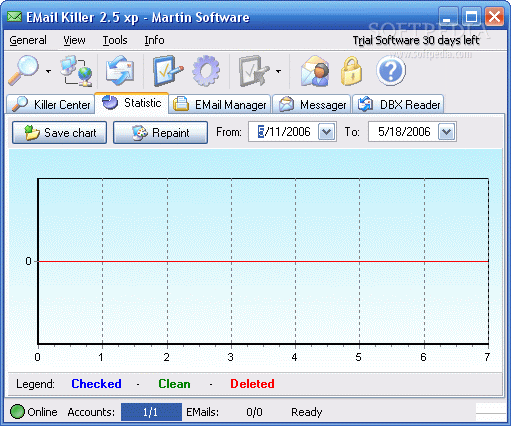The width and height of the screenshot is (511, 426).
Task: Minimize the EMail Killer window
Action: point(448,17)
